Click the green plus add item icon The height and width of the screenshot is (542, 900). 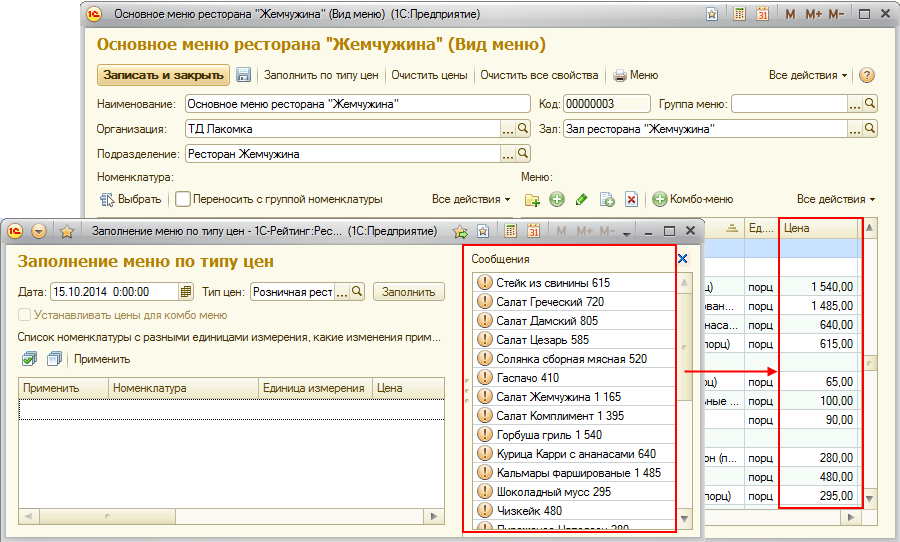tap(557, 199)
